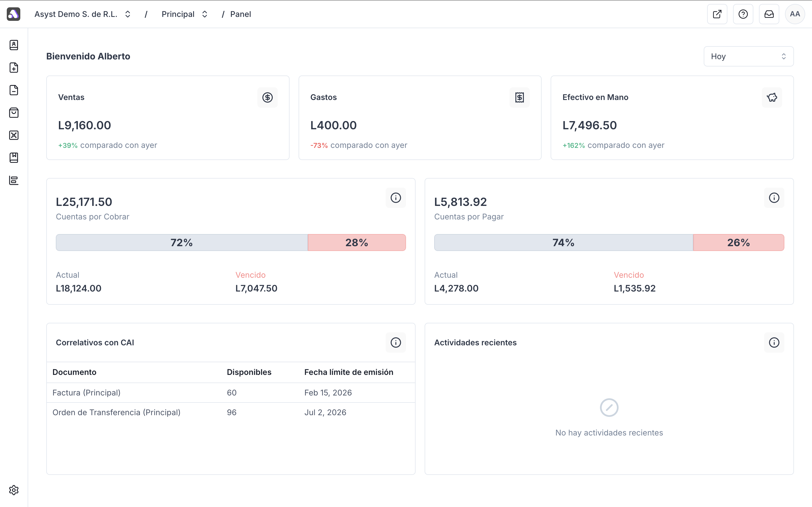
Task: Open the Hoy date range dropdown
Action: point(748,56)
